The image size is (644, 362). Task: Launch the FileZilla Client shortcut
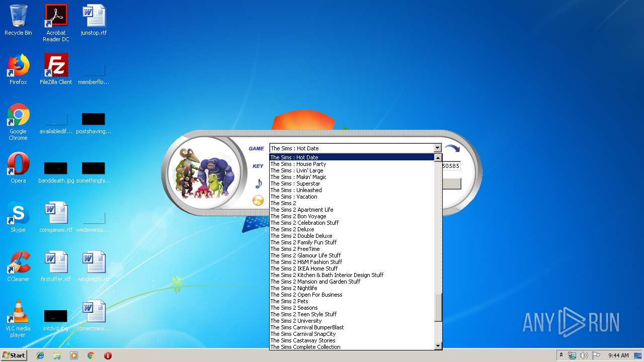point(56,69)
